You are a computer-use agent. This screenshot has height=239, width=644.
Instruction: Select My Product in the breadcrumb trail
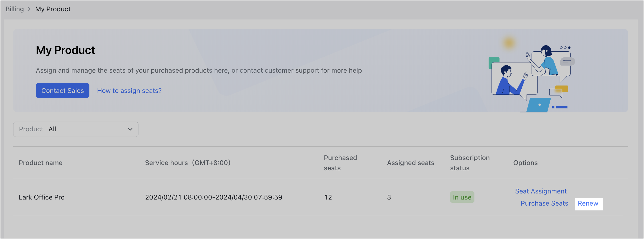pos(53,9)
